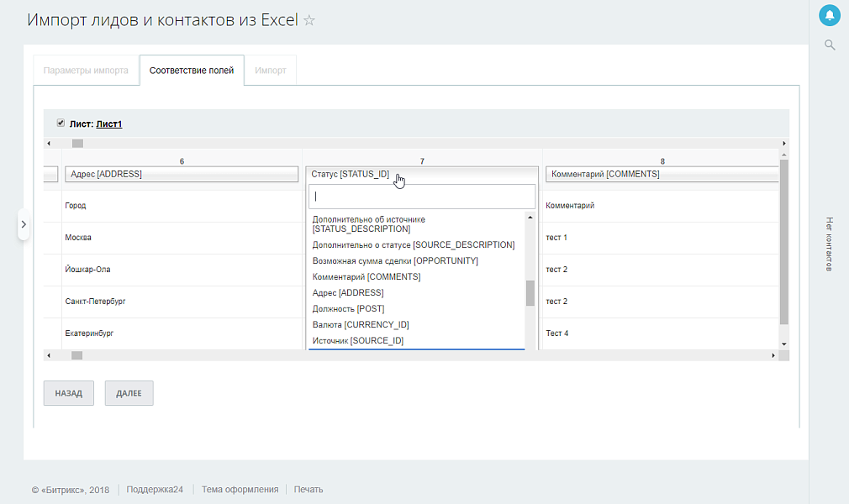Image resolution: width=849 pixels, height=504 pixels.
Task: Switch to the Импорт tab
Action: [x=269, y=70]
